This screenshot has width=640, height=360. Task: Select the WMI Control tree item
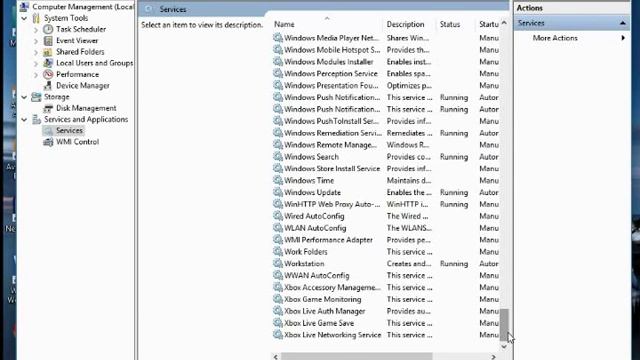[78, 142]
